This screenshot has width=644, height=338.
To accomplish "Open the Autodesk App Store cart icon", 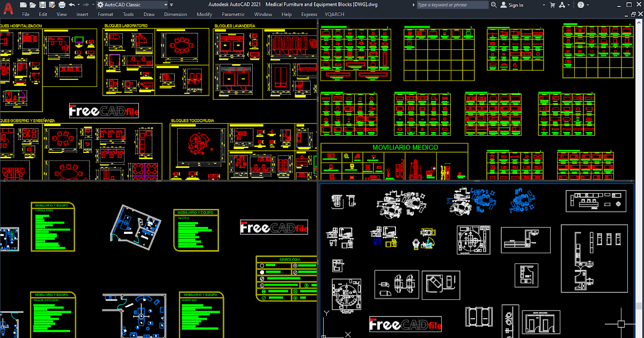I will click(553, 4).
